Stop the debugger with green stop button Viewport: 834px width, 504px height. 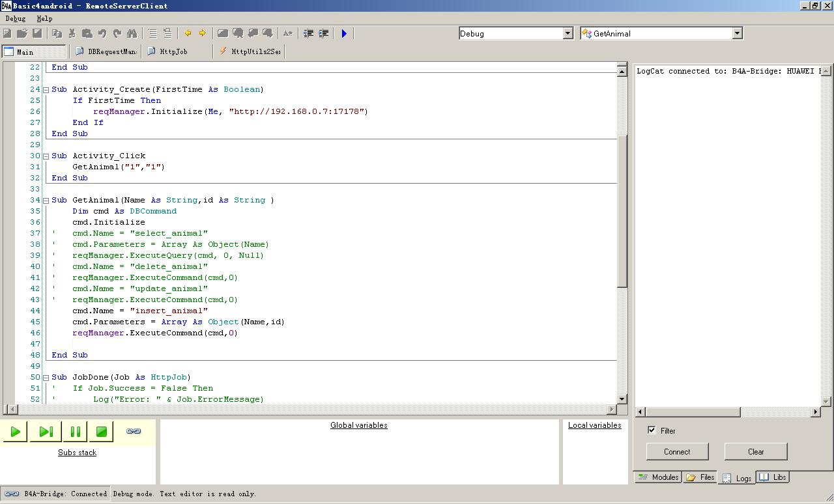tap(101, 431)
